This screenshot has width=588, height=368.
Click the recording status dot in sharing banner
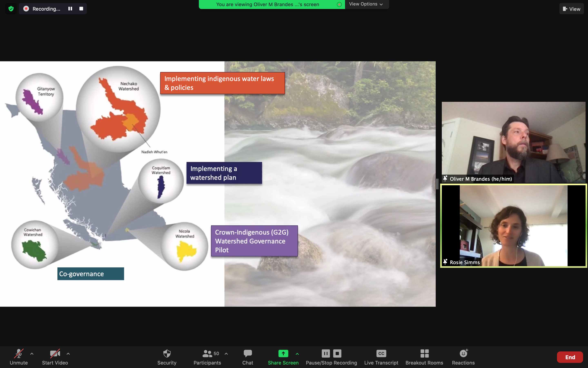tap(339, 4)
